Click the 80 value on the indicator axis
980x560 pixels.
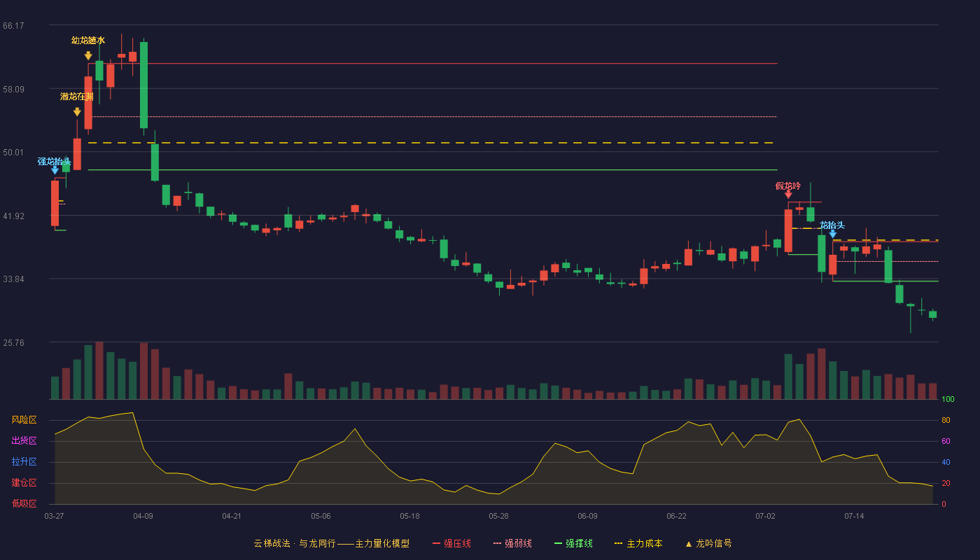pos(946,421)
